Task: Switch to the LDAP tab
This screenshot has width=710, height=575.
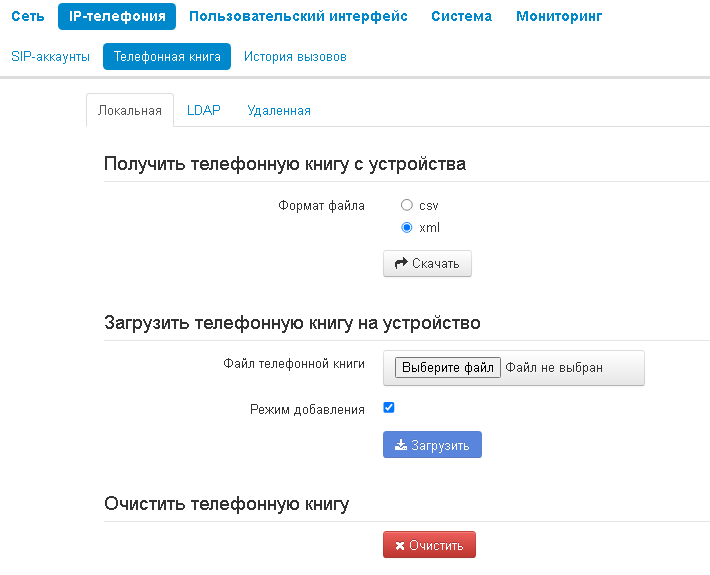Action: 204,110
